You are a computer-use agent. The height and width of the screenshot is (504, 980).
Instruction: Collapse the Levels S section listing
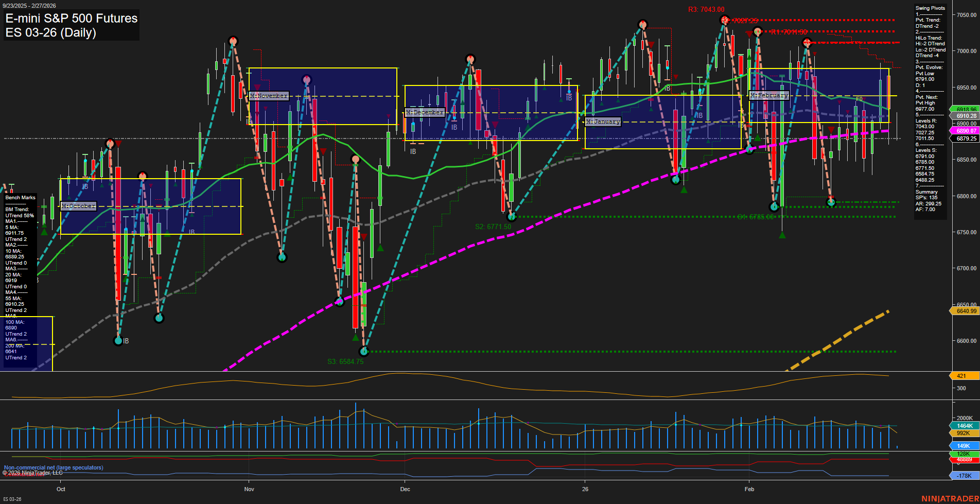[x=926, y=151]
